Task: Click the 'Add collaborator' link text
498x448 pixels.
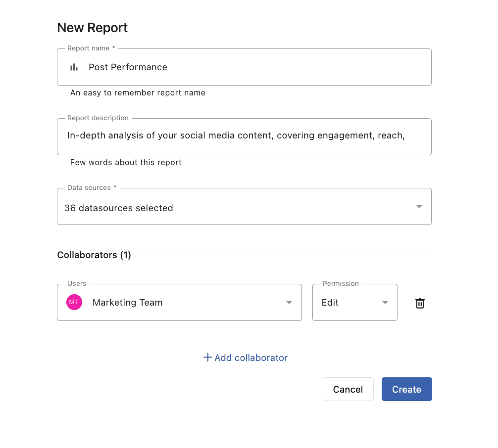Action: pos(251,358)
